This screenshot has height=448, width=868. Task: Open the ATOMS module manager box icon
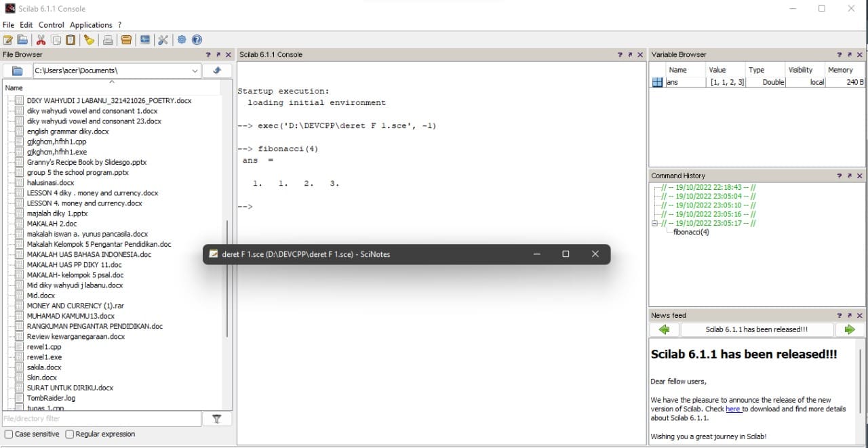point(126,40)
